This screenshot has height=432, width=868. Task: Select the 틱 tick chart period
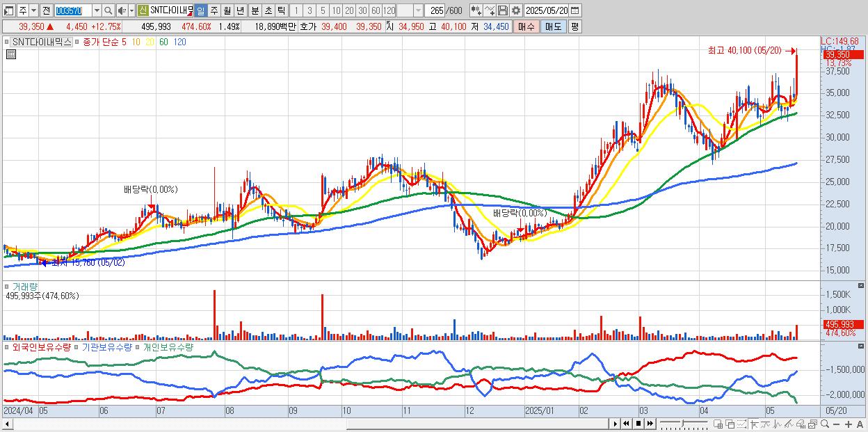281,10
